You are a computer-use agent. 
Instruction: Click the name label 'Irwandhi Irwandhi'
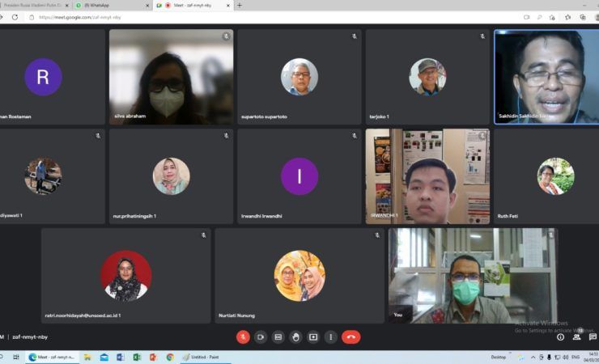[261, 216]
